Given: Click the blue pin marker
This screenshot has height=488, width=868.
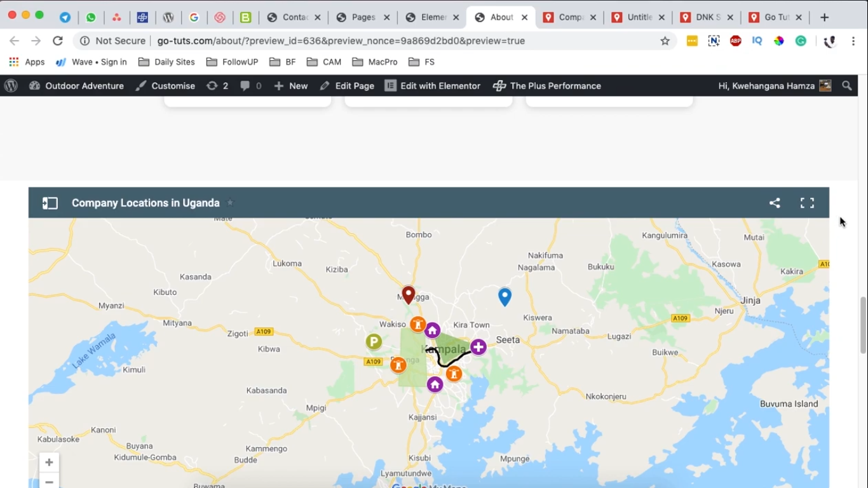Looking at the screenshot, I should click(505, 297).
